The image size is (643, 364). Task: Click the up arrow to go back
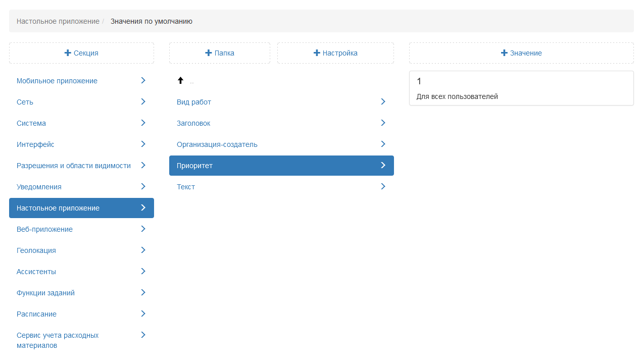(x=180, y=80)
